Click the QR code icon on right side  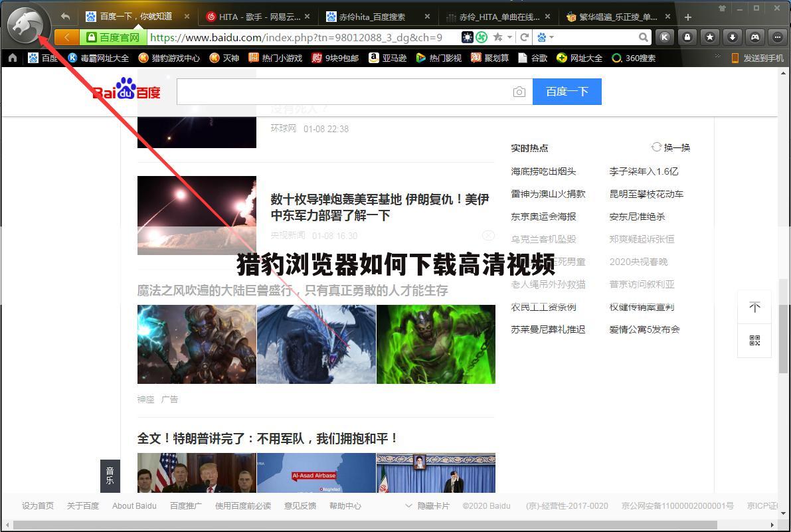tap(754, 340)
